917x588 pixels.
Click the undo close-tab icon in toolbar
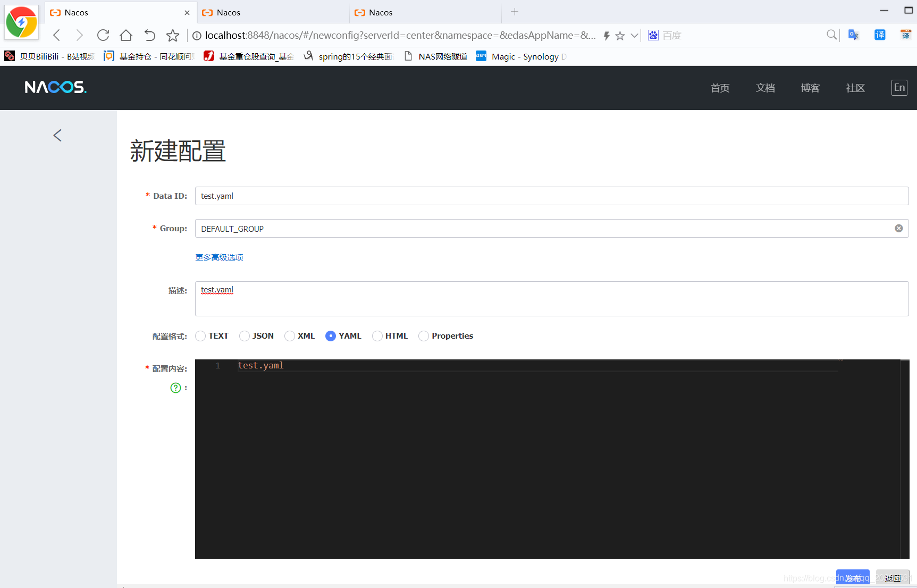pyautogui.click(x=149, y=35)
